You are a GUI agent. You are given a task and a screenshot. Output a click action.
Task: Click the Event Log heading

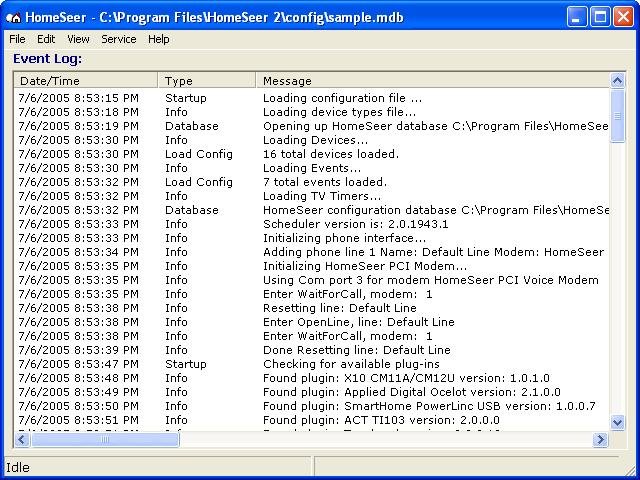[47, 59]
